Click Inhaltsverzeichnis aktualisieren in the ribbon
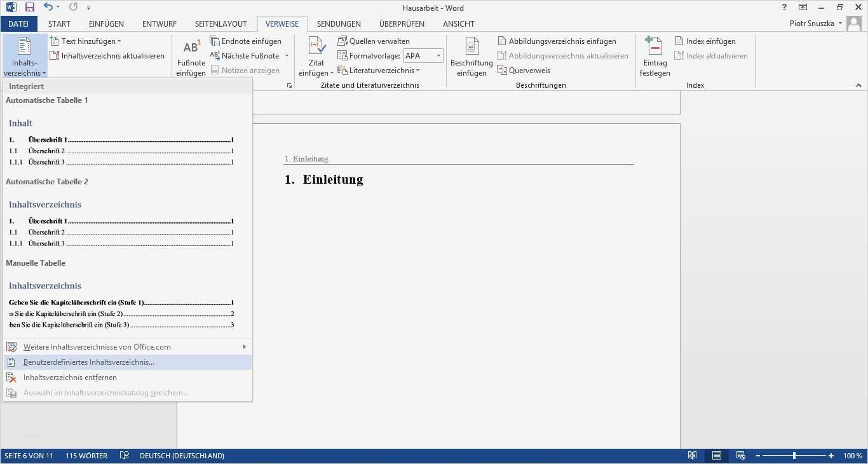The width and height of the screenshot is (868, 464). point(107,56)
